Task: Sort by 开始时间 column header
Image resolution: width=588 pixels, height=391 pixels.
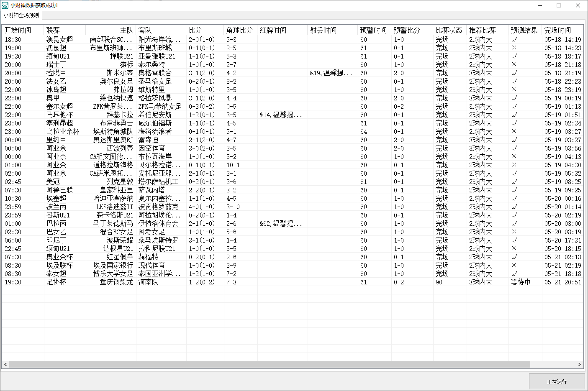Action: (x=23, y=30)
